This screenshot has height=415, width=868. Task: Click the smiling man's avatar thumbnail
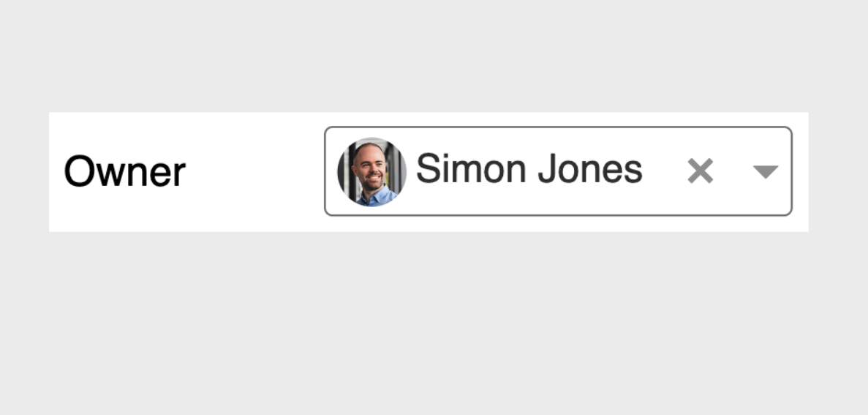pyautogui.click(x=371, y=172)
